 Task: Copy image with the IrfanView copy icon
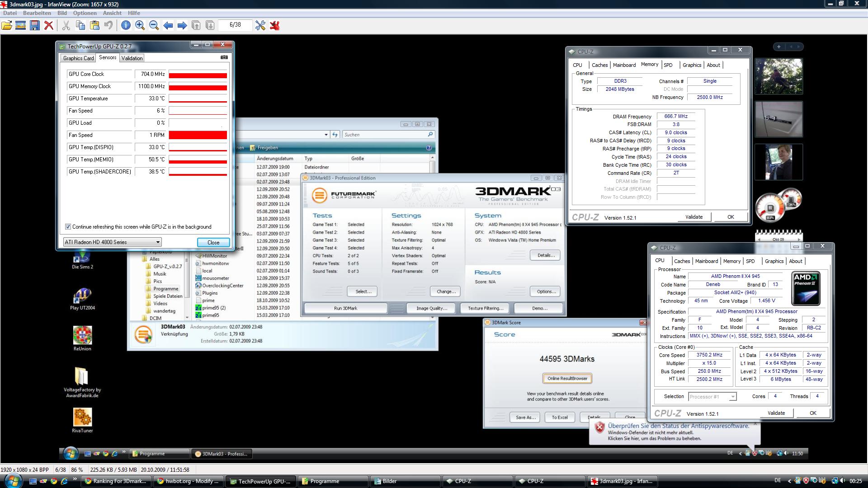tap(80, 25)
